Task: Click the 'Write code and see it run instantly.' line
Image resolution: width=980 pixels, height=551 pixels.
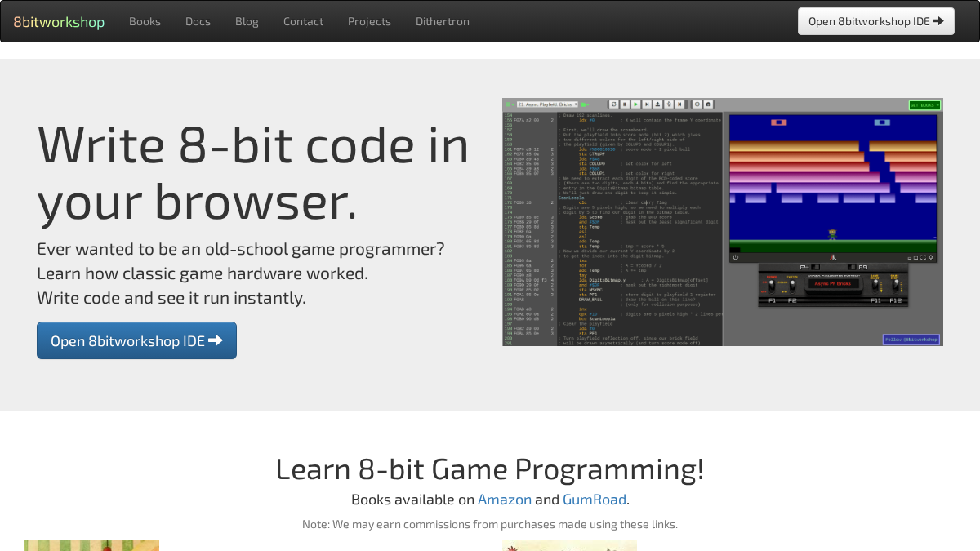Action: [x=171, y=298]
